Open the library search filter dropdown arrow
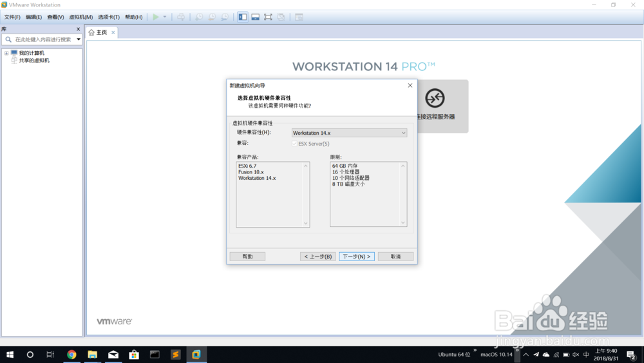644x363 pixels. [x=79, y=39]
